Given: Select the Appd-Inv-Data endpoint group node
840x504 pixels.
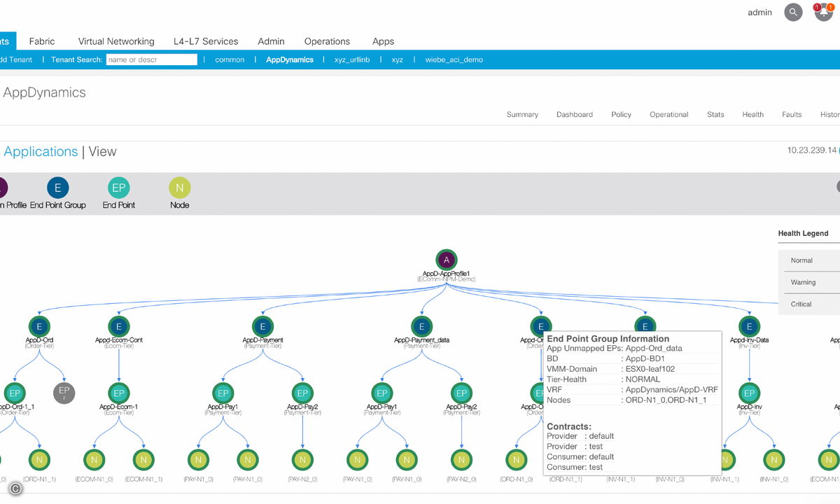Looking at the screenshot, I should [749, 326].
